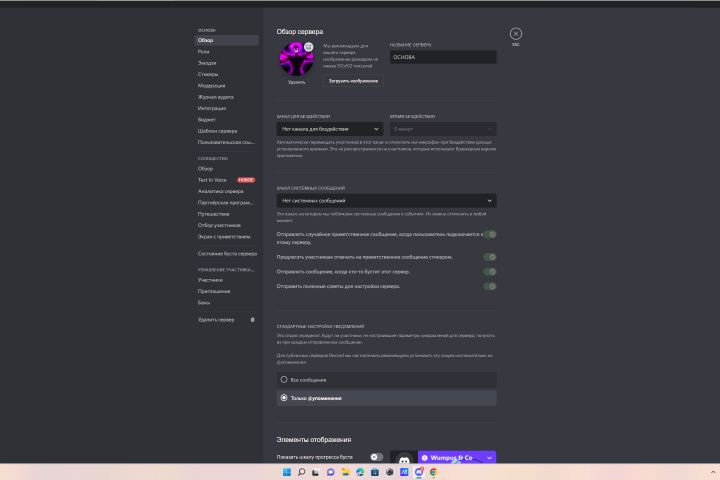This screenshot has width=720, height=480.
Task: Open the Виджет settings tab
Action: pos(226,119)
